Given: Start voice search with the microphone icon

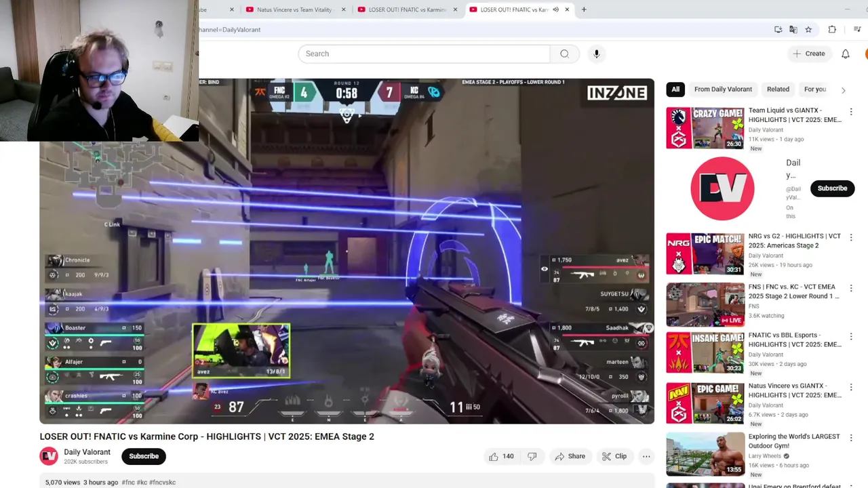Looking at the screenshot, I should point(597,54).
